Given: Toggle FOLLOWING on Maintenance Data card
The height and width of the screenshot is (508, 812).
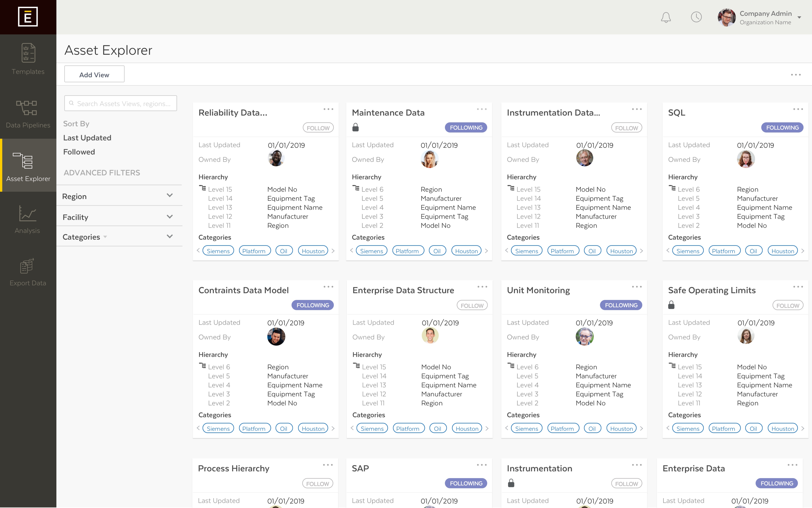Looking at the screenshot, I should point(466,128).
